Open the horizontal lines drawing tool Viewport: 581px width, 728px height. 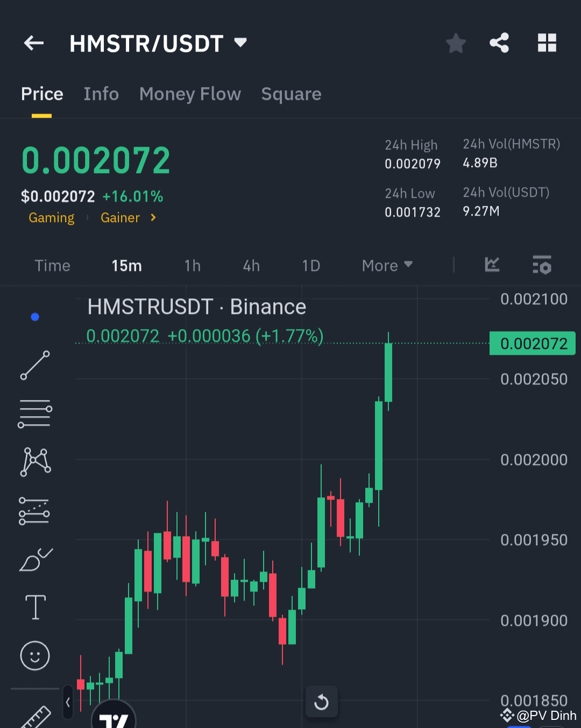(34, 413)
